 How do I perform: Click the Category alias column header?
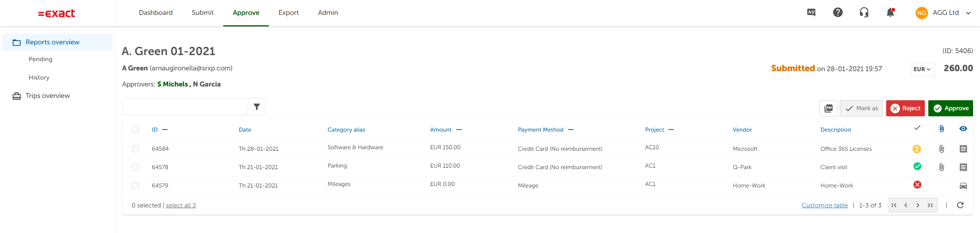coord(346,130)
